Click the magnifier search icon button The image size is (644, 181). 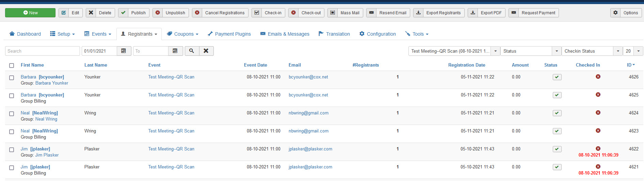(x=192, y=51)
